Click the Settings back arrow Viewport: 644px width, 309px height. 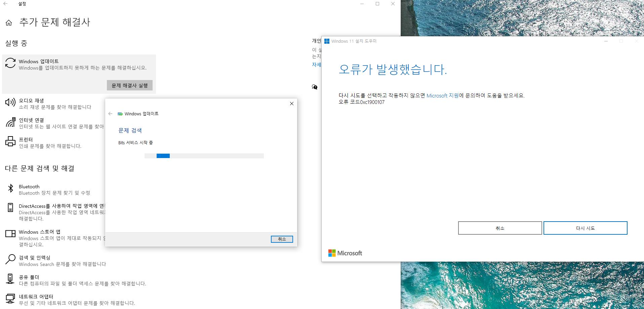[x=5, y=4]
